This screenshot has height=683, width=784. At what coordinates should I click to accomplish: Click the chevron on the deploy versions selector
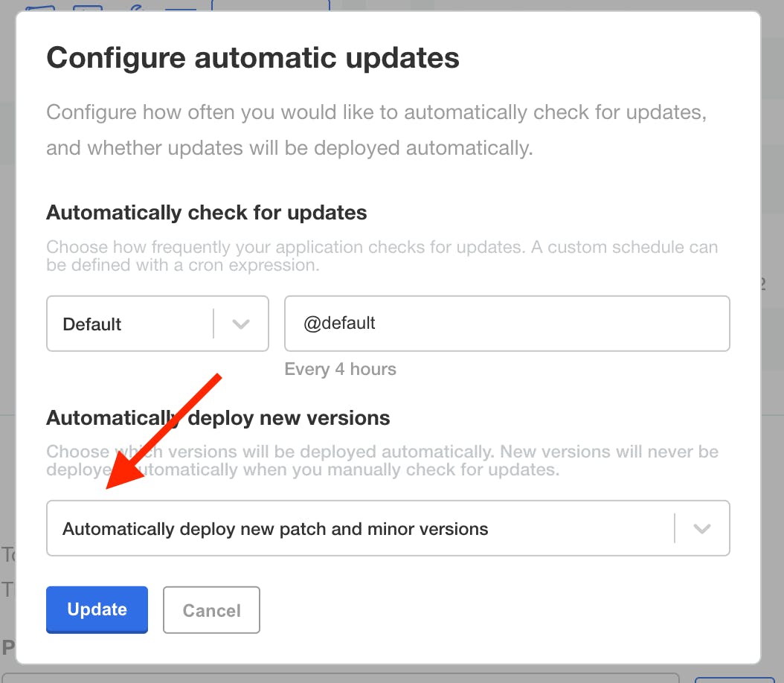(x=701, y=528)
